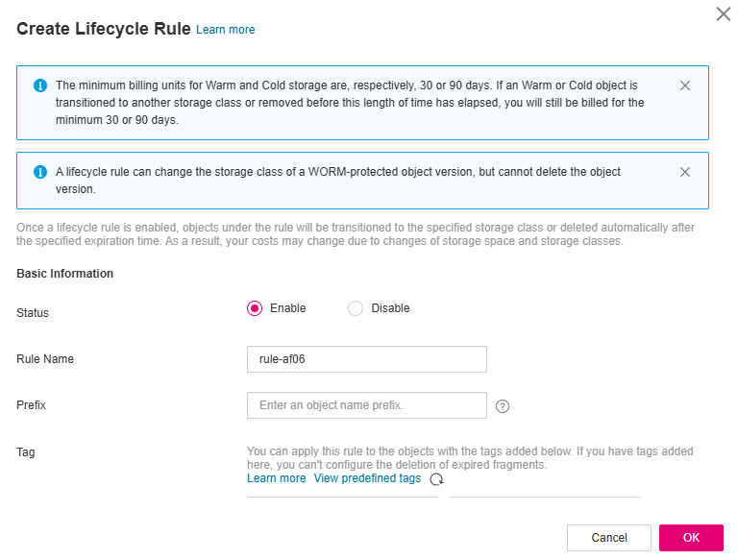Open Learn more link beside dialog title
738x560 pixels.
[226, 30]
